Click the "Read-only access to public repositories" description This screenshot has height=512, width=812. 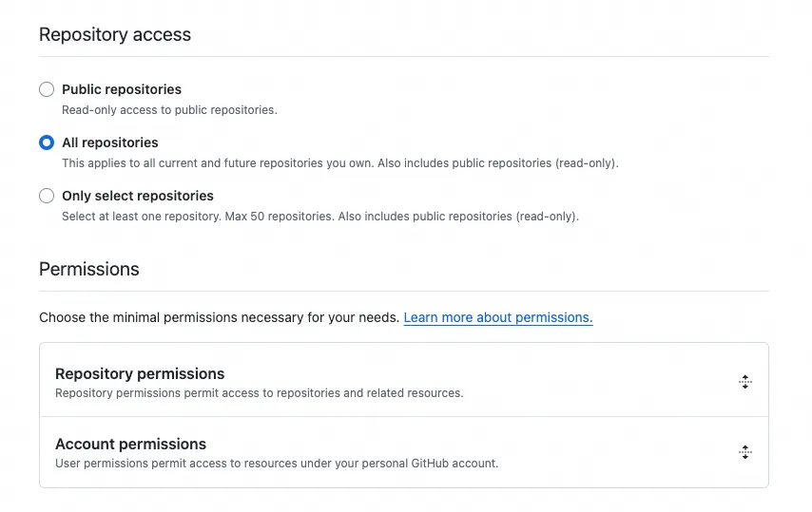[x=169, y=110]
